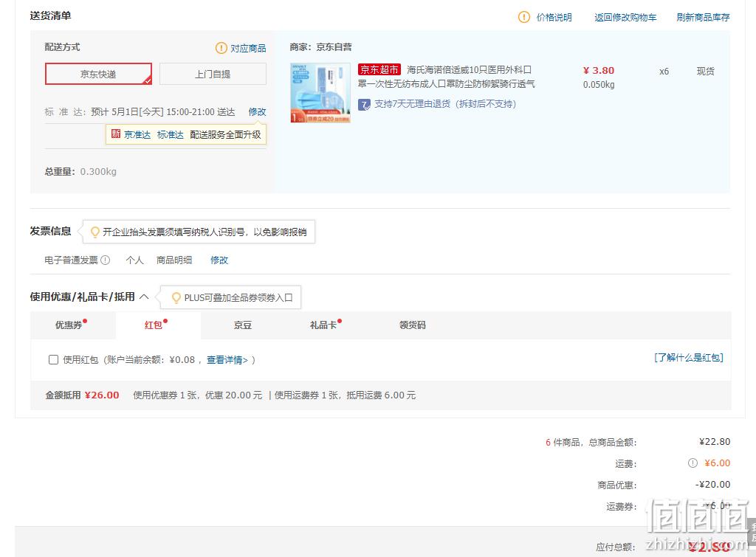Open 查看详情 for red packet balance
This screenshot has height=557, width=756.
[227, 360]
